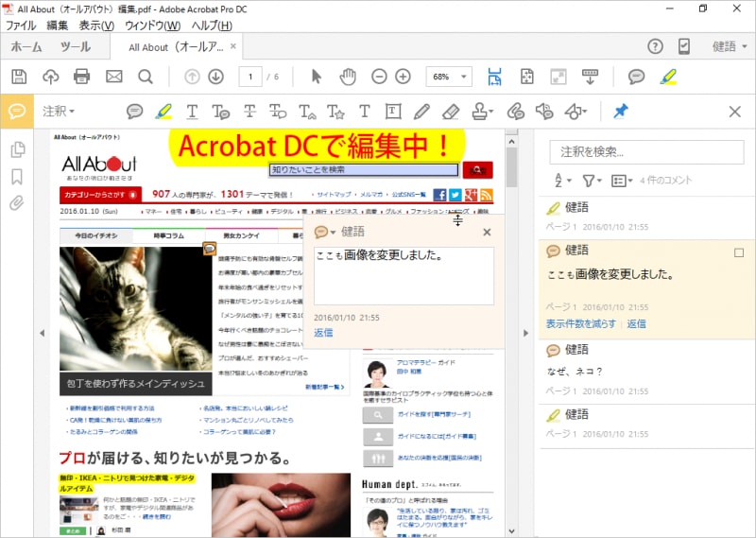Open the search magnifier tool
Viewport: 756px width, 538px height.
146,77
